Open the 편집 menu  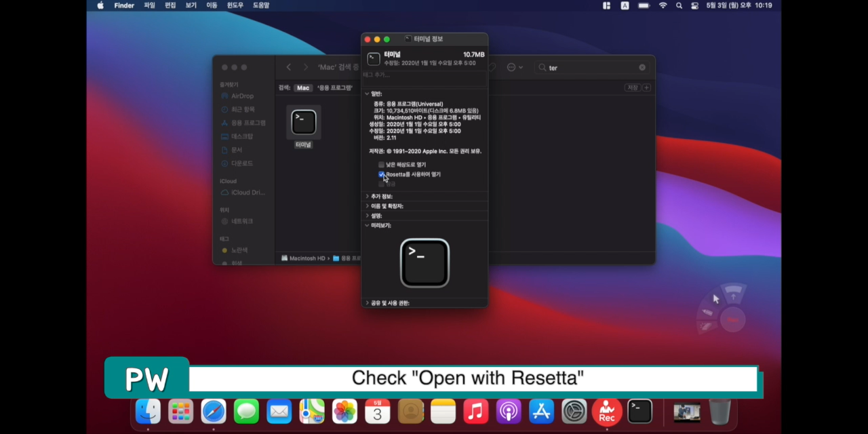coord(170,5)
